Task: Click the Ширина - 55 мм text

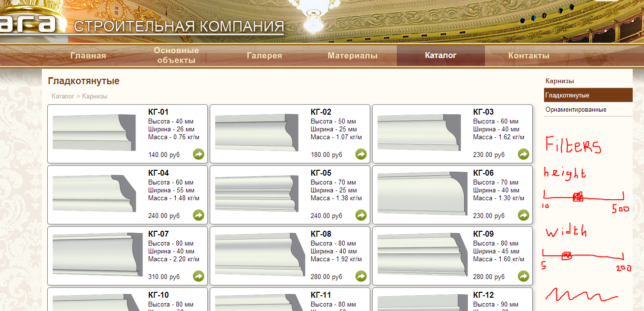Action: pos(171,190)
